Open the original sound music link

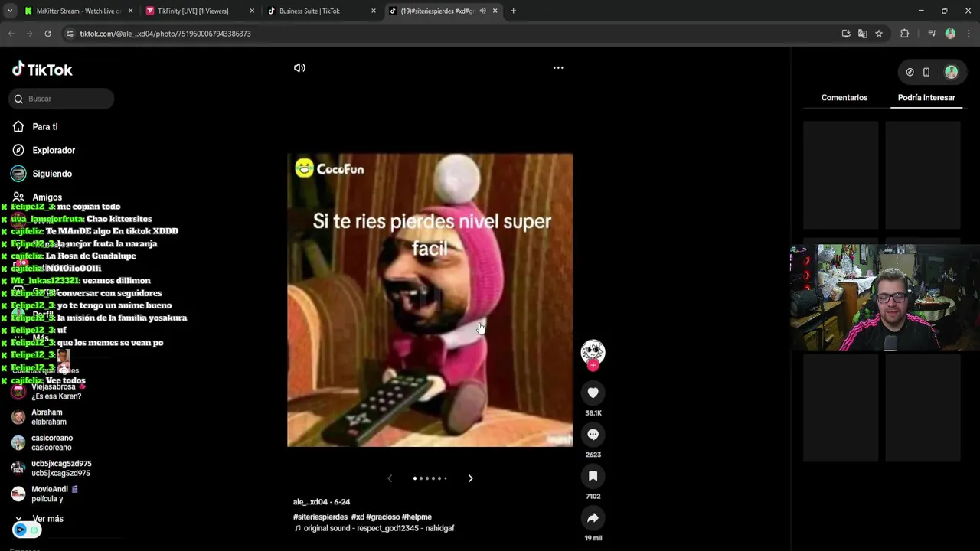point(374,528)
